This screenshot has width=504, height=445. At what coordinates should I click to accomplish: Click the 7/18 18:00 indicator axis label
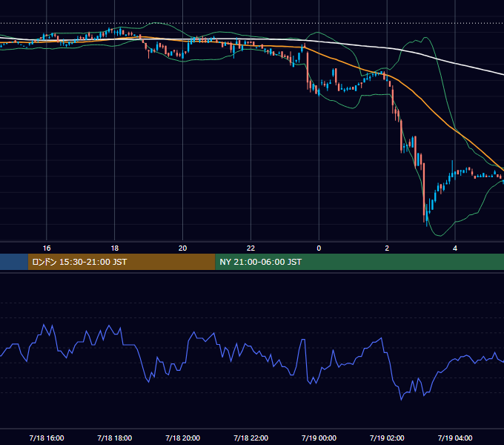pyautogui.click(x=115, y=438)
